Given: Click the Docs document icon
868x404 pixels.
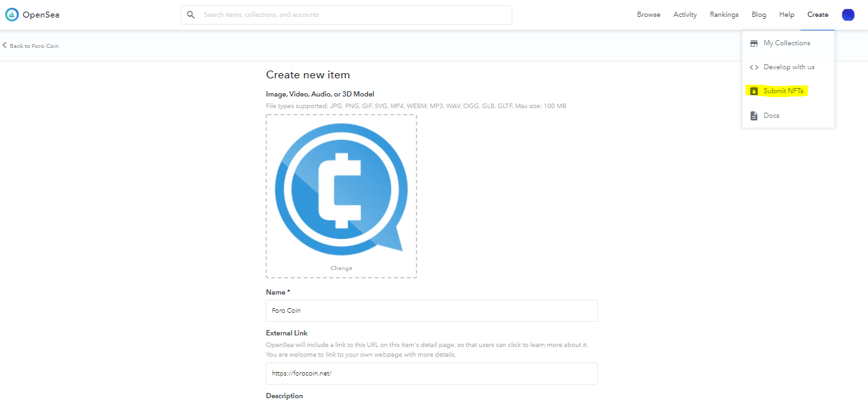Looking at the screenshot, I should 754,116.
